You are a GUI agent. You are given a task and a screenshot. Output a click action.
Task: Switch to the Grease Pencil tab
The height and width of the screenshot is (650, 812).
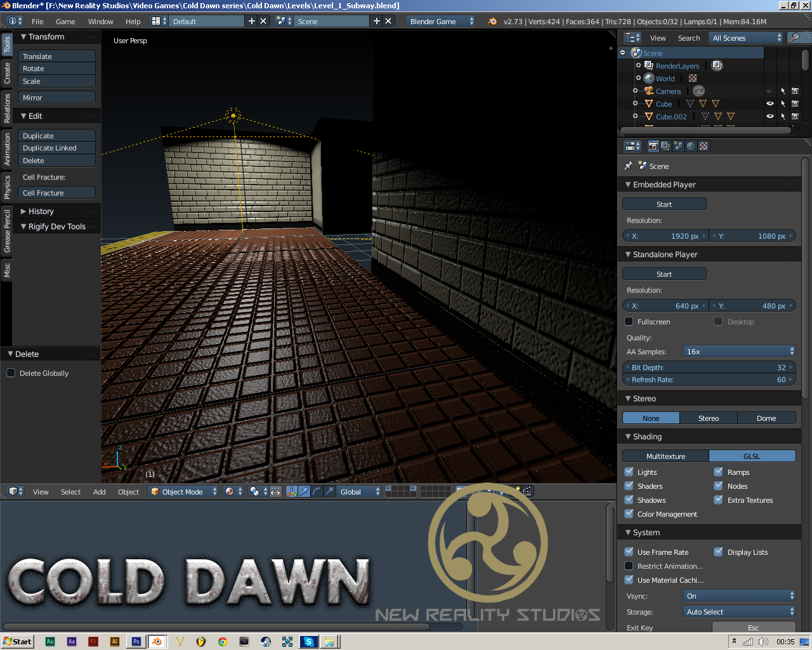click(x=7, y=230)
